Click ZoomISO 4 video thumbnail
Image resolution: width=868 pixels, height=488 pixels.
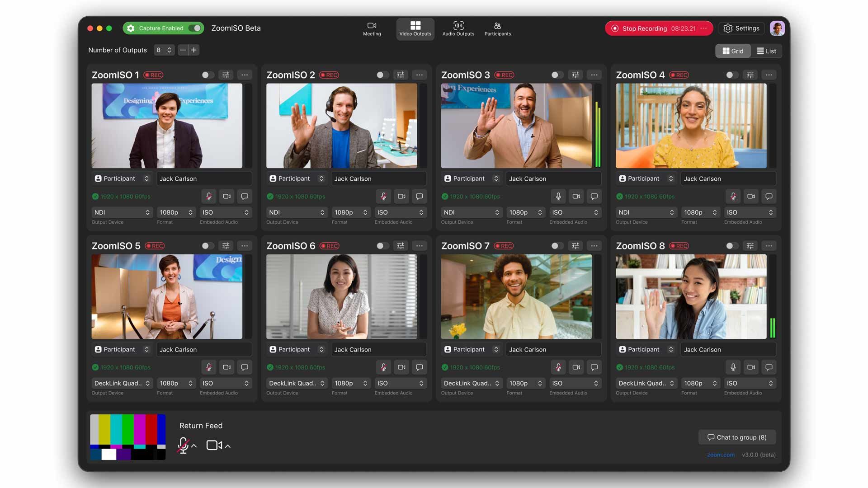[x=691, y=126]
